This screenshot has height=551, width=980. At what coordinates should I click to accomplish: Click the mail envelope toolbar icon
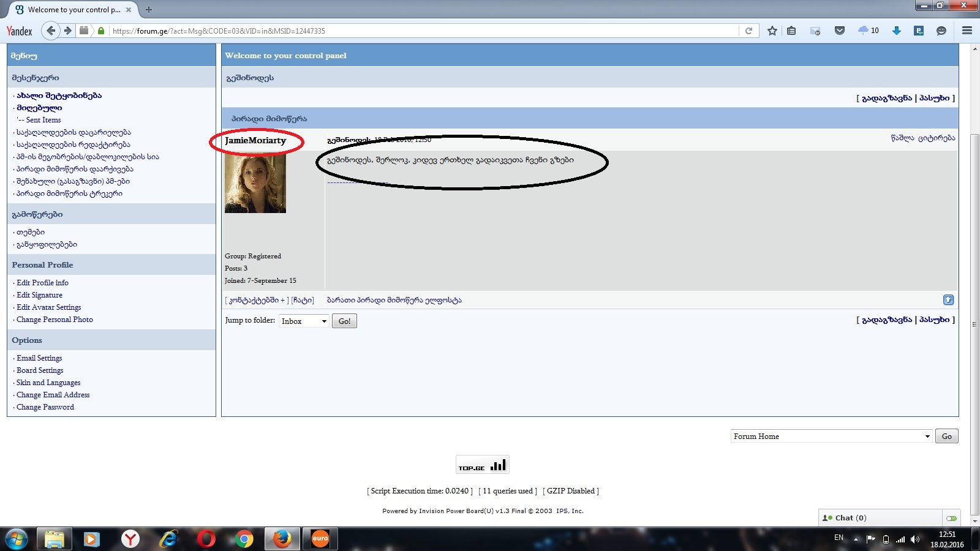point(815,31)
